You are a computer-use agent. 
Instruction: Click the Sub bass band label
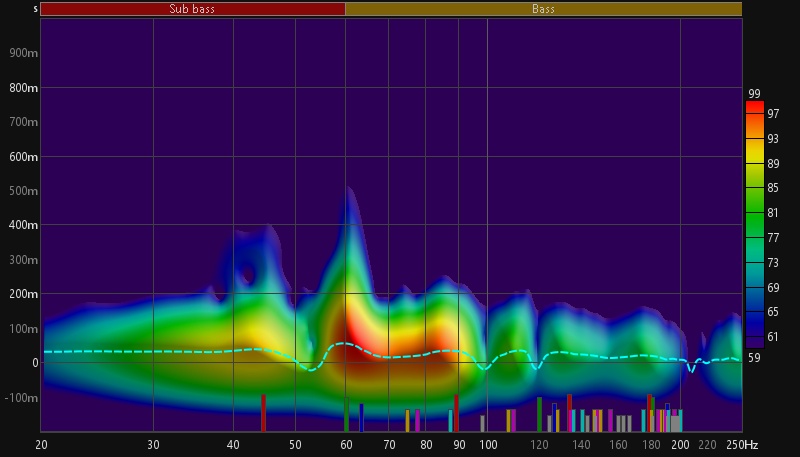point(192,9)
